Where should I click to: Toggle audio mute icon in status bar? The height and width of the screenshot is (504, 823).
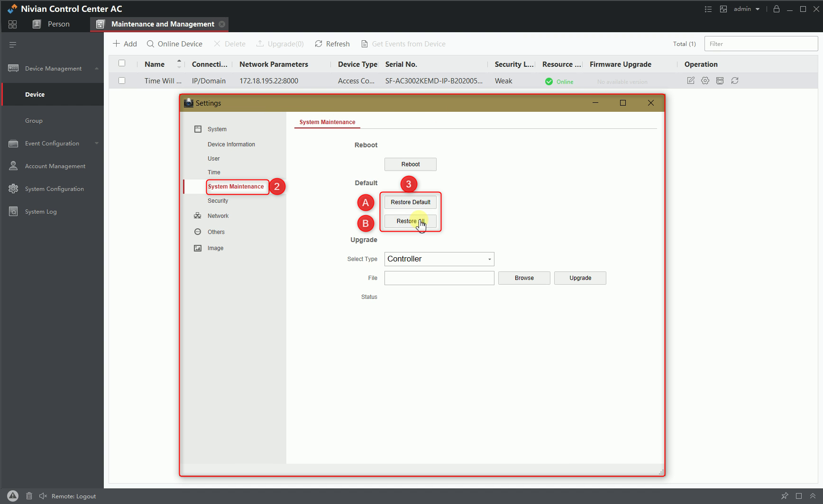43,496
